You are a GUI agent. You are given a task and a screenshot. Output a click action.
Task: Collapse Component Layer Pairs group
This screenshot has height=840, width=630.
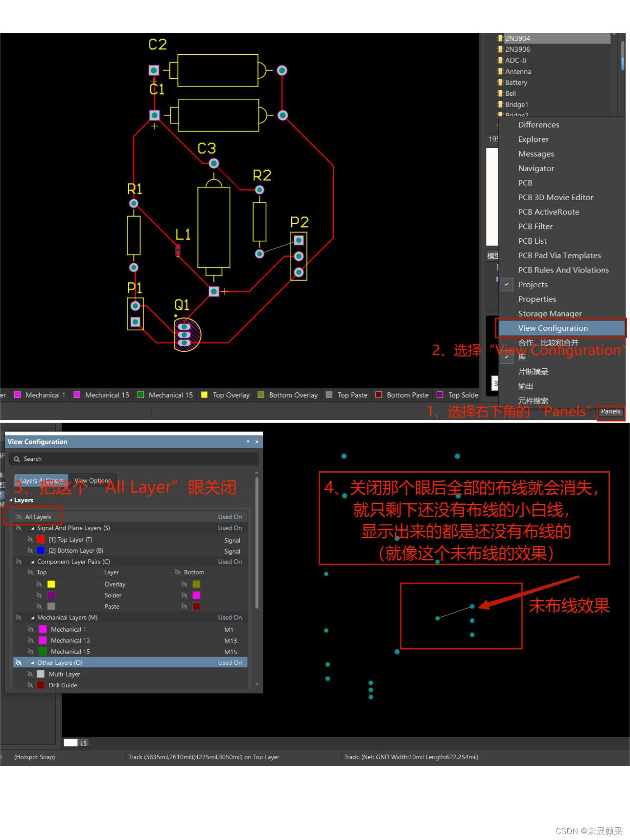[x=33, y=562]
